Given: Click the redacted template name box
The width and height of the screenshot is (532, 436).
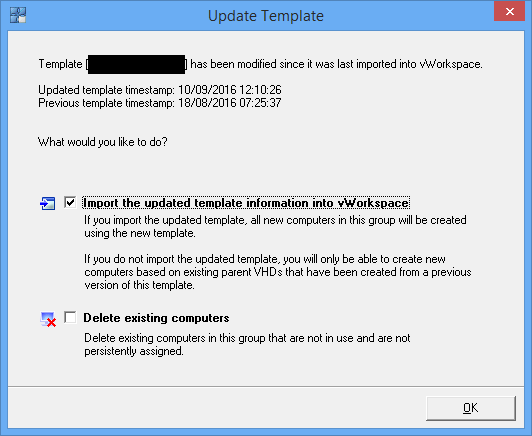Looking at the screenshot, I should pos(136,64).
